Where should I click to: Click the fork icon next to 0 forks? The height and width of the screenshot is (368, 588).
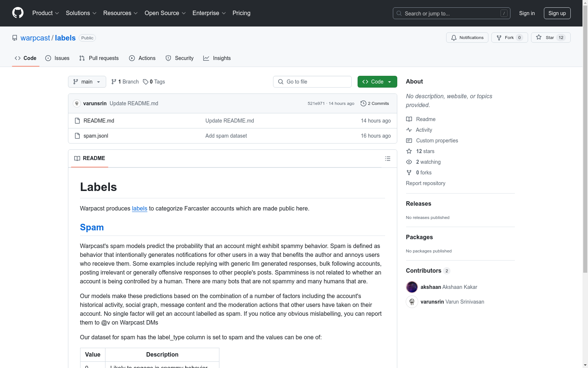pos(409,173)
